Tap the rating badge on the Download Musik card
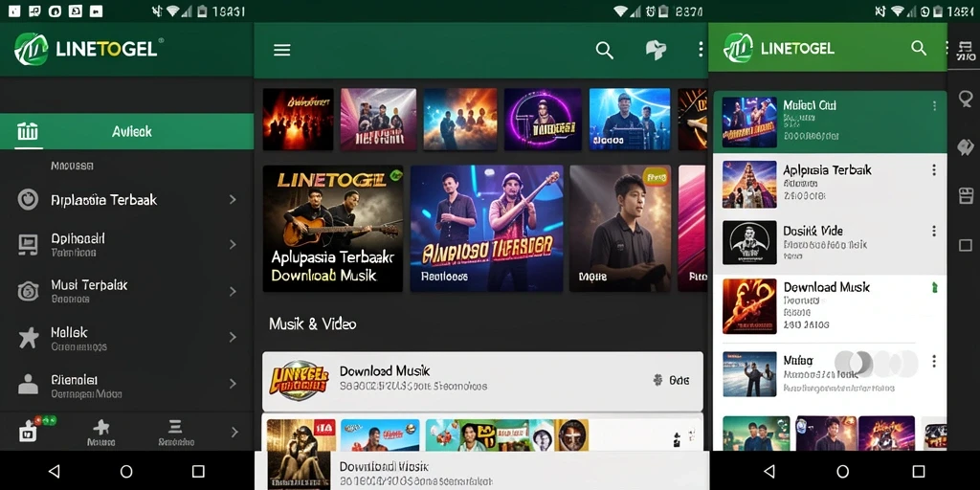This screenshot has height=490, width=980. coord(671,379)
